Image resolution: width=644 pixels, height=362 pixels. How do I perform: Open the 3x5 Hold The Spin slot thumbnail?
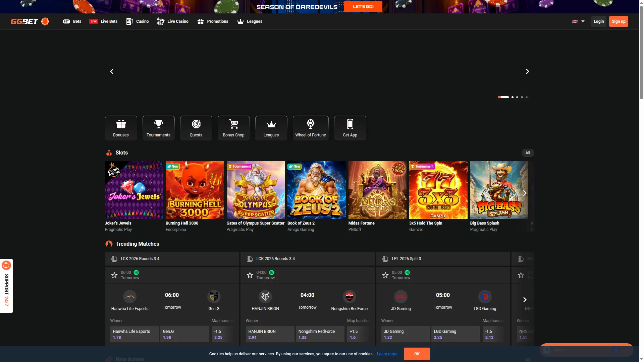point(438,190)
